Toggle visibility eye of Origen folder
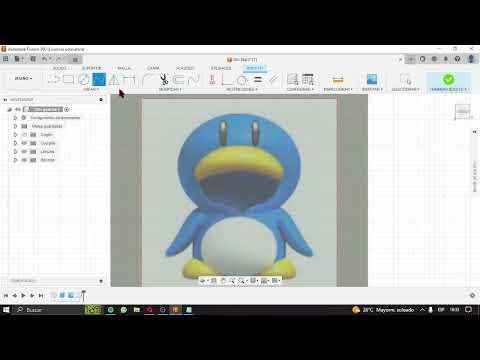480x360 pixels. point(24,135)
